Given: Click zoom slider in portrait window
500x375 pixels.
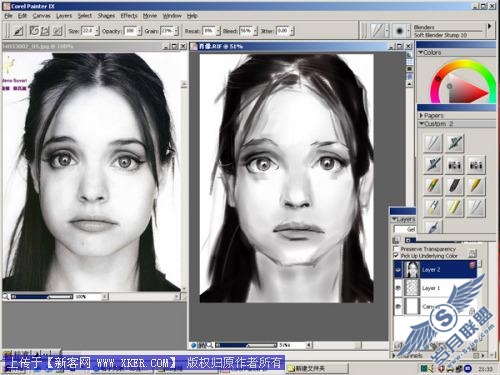Looking at the screenshot, I should tap(246, 345).
